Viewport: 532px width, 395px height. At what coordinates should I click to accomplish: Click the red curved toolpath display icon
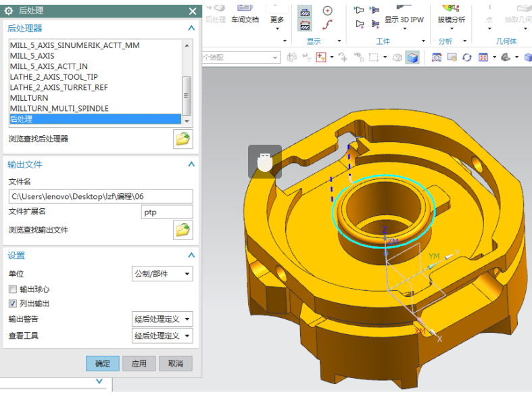[327, 26]
